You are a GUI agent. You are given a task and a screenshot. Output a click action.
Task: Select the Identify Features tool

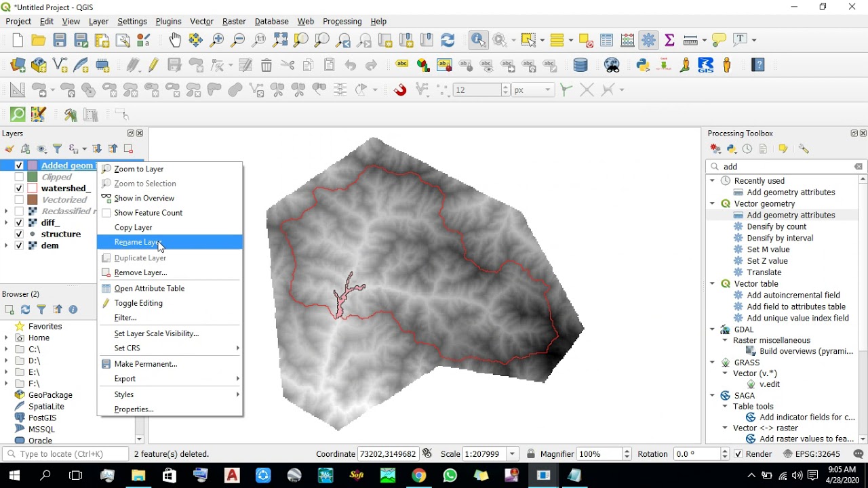pyautogui.click(x=479, y=40)
